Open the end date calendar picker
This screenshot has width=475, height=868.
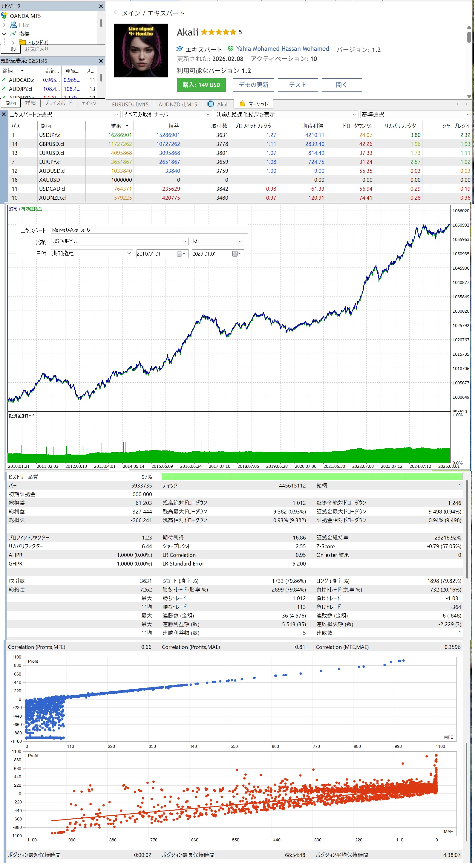click(x=237, y=254)
